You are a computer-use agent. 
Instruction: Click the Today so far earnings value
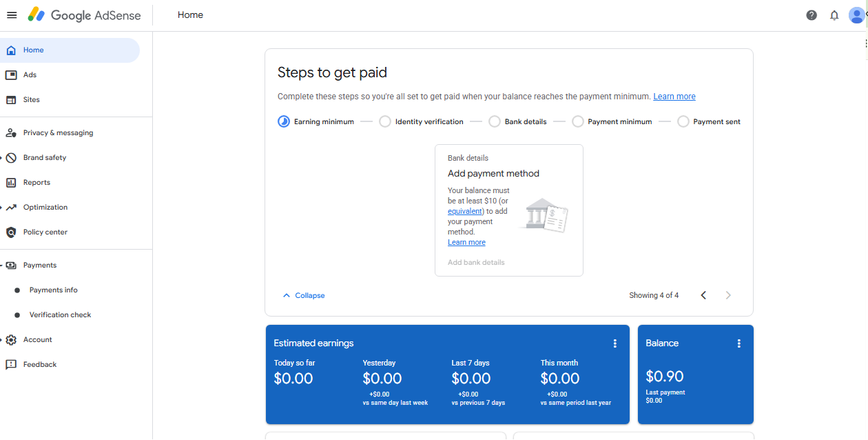[293, 379]
